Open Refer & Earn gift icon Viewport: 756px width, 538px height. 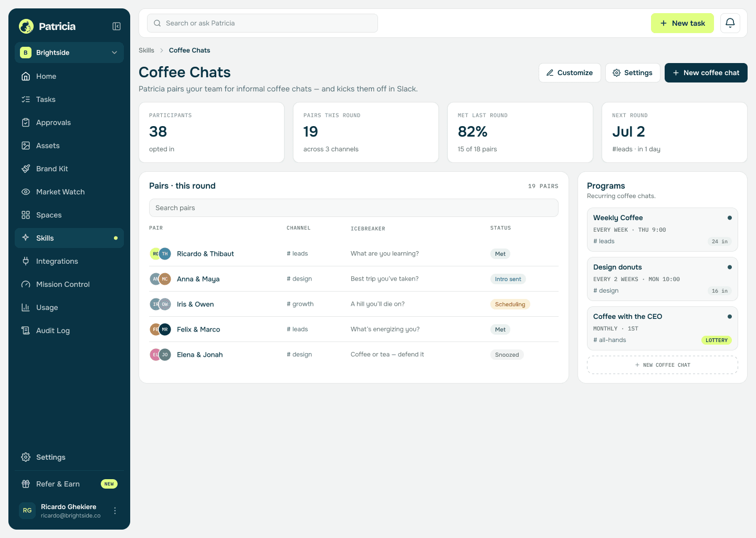point(26,484)
